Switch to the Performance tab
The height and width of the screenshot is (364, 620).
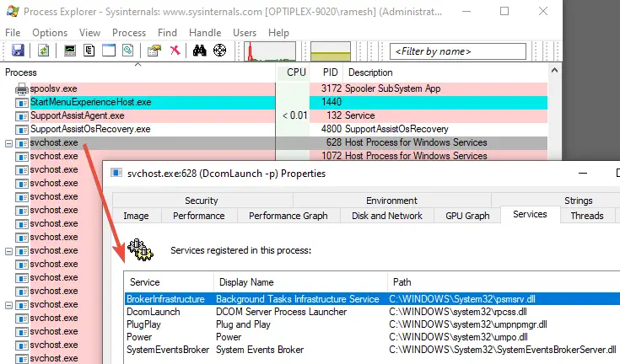199,216
